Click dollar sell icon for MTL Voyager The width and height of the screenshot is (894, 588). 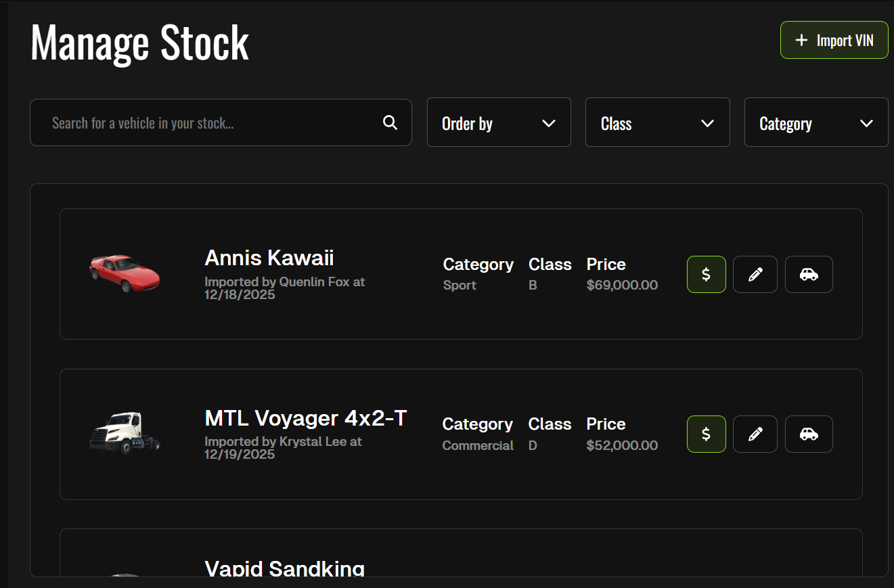click(706, 434)
